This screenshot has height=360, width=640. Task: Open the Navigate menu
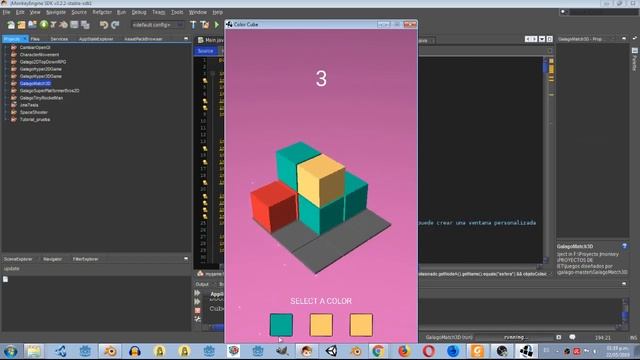click(56, 12)
